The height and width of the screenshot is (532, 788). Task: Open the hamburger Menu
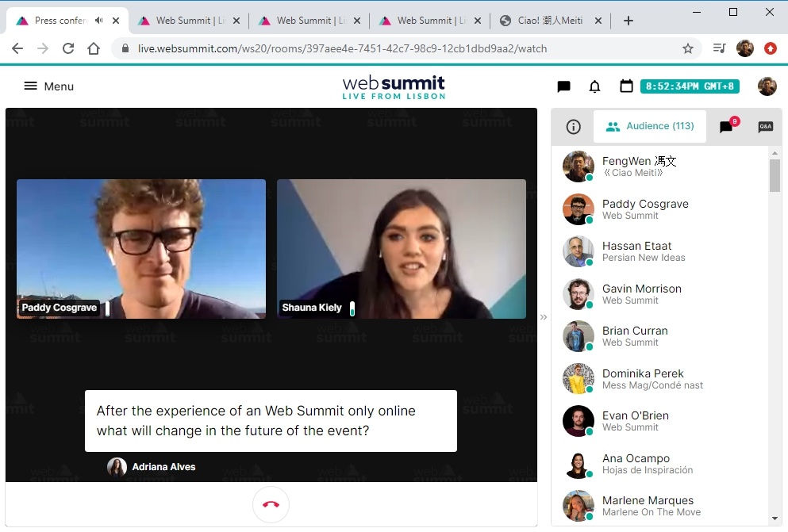48,86
